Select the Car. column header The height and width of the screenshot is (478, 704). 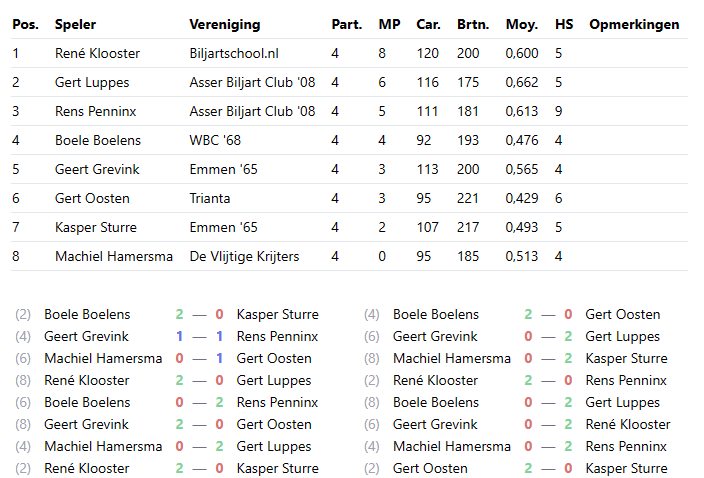[x=428, y=24]
